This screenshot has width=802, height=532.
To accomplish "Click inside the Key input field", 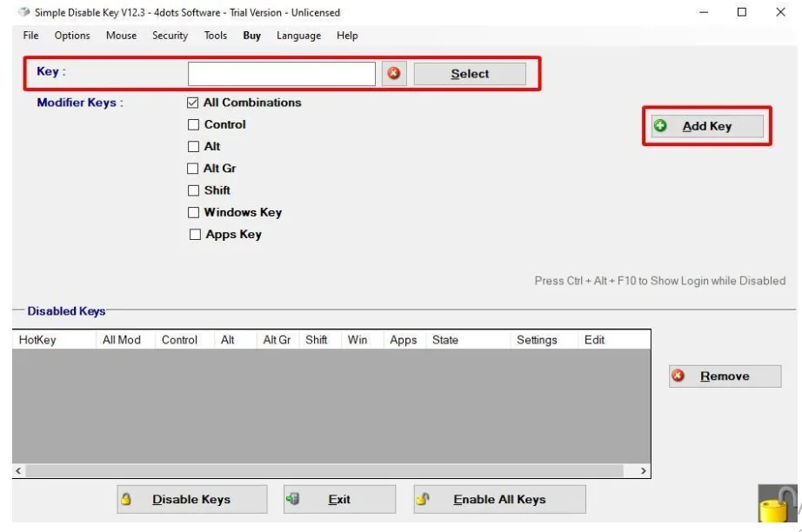I will pyautogui.click(x=281, y=74).
